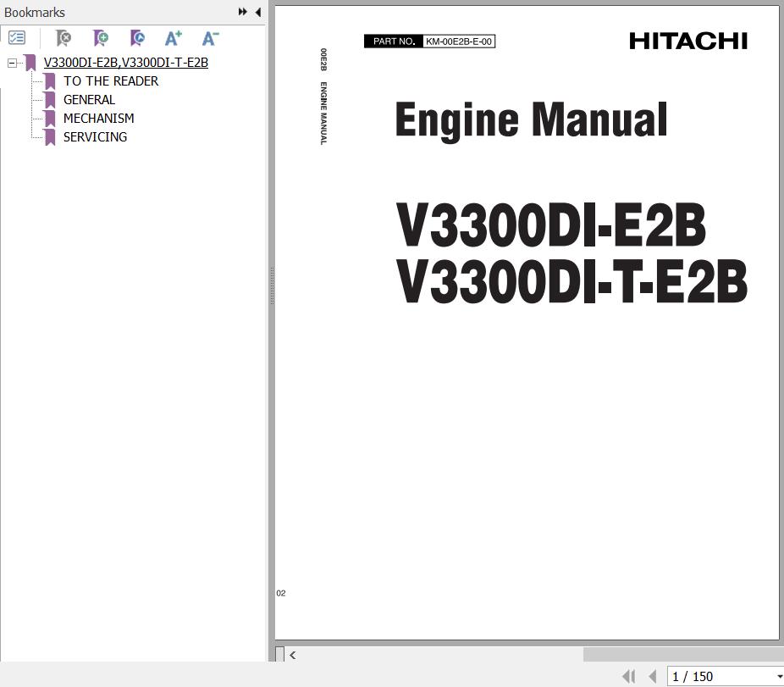784x687 pixels.
Task: Increase bookmark text size with A+
Action: click(x=173, y=38)
